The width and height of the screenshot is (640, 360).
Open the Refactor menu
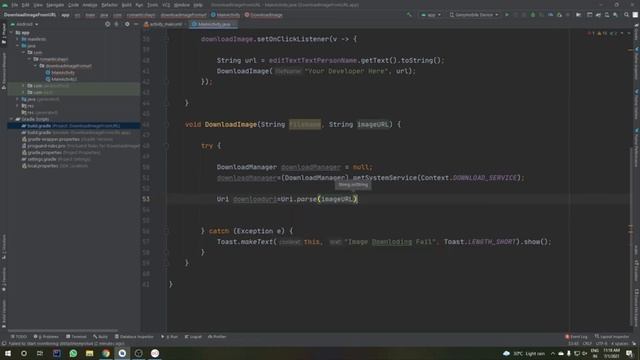pyautogui.click(x=109, y=5)
